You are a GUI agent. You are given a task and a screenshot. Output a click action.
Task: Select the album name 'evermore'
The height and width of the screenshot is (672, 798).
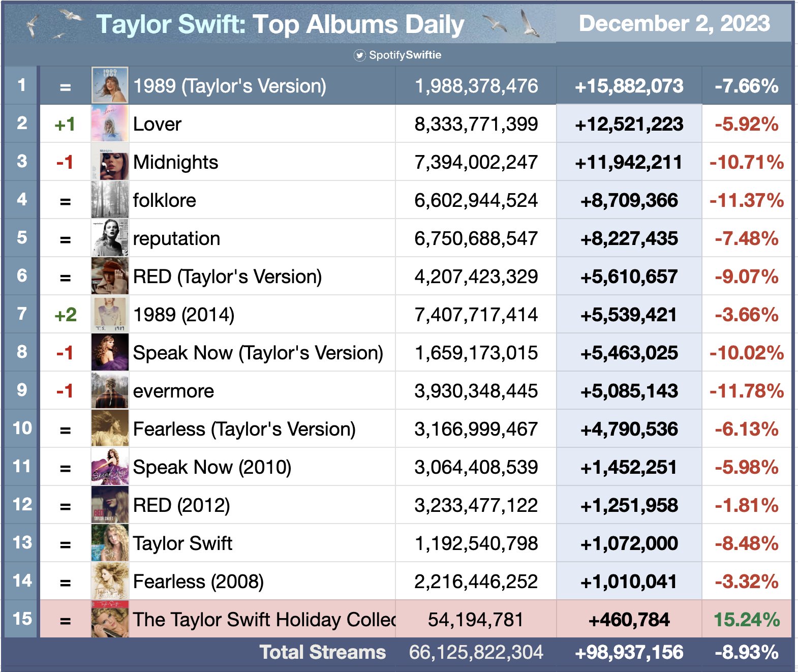173,391
